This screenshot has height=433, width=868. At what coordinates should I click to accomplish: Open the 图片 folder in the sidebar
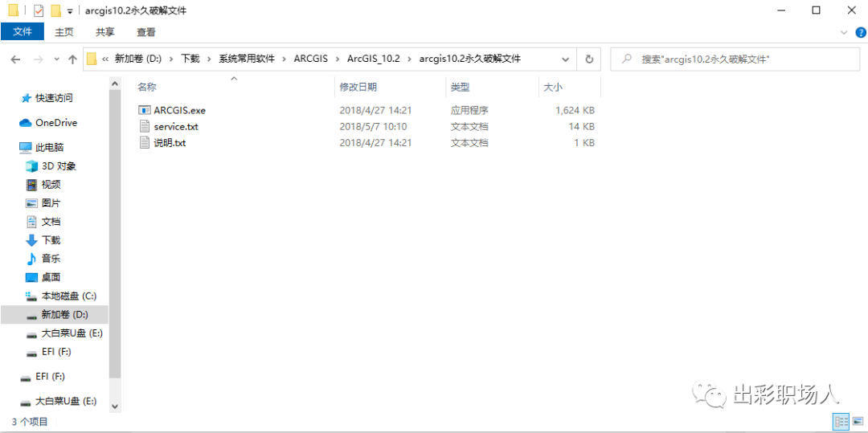(x=51, y=203)
